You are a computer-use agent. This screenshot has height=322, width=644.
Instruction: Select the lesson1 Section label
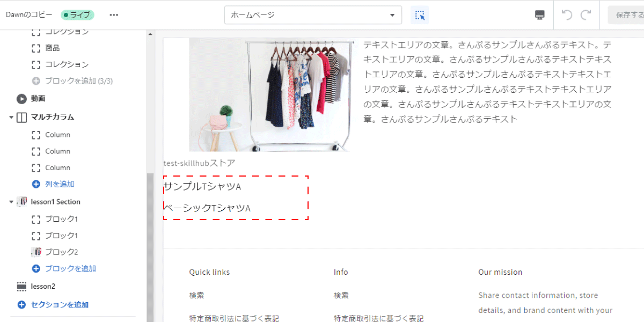pos(56,202)
